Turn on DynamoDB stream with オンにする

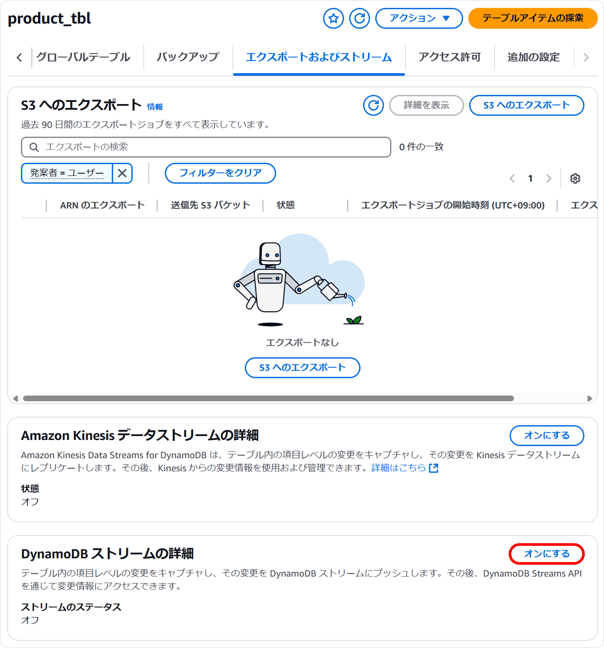point(547,554)
